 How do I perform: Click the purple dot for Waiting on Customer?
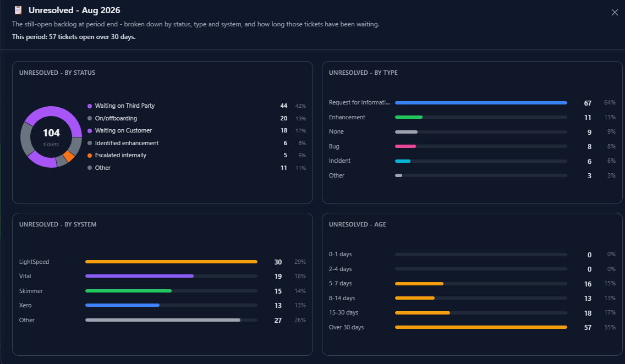[x=90, y=131]
